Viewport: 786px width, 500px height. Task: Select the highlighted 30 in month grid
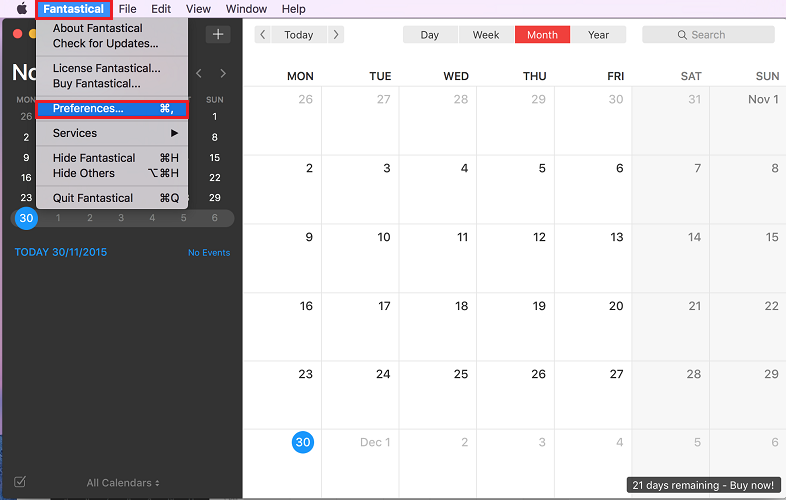point(303,442)
